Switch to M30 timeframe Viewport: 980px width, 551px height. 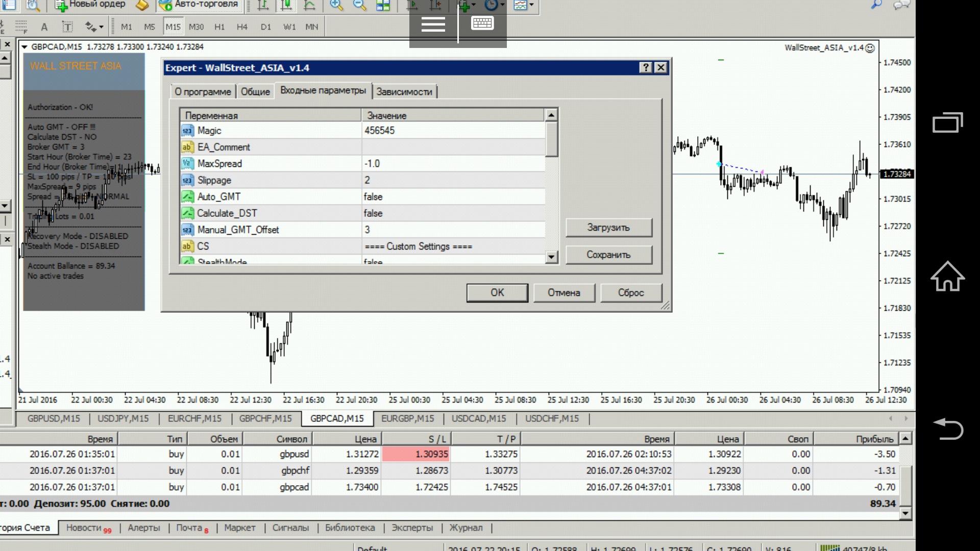coord(197,27)
